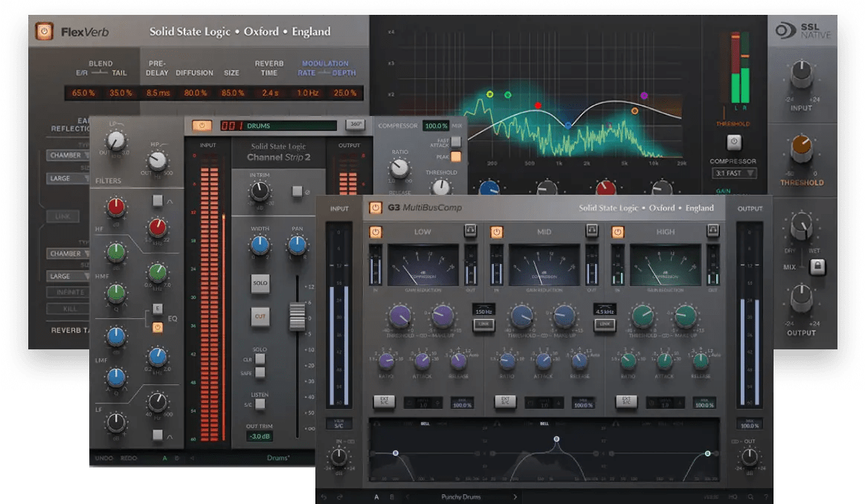Toggle the E button above EQ label
The image size is (865, 504).
(157, 308)
